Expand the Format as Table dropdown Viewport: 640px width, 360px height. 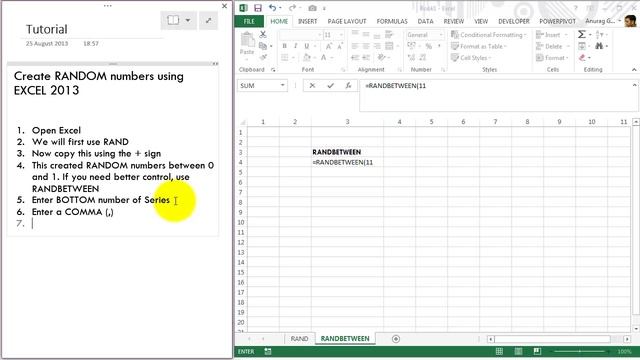point(479,47)
